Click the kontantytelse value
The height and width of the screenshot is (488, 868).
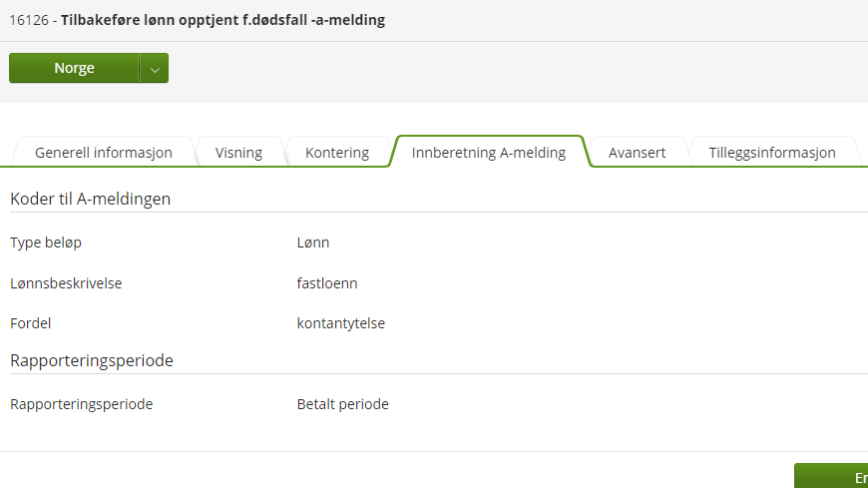[x=341, y=323]
